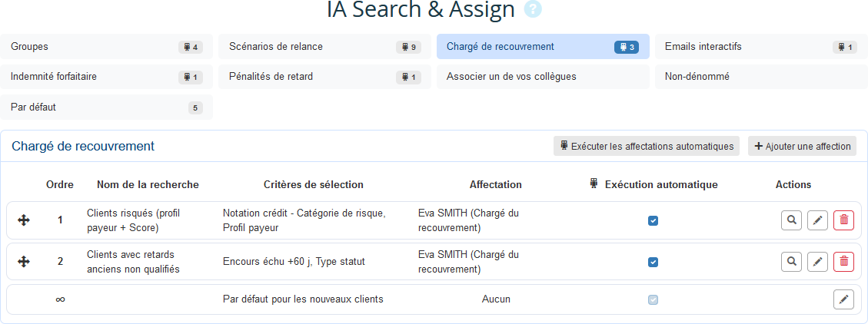Image resolution: width=868 pixels, height=324 pixels.
Task: Select Associer un de vos collègues tab
Action: click(543, 77)
